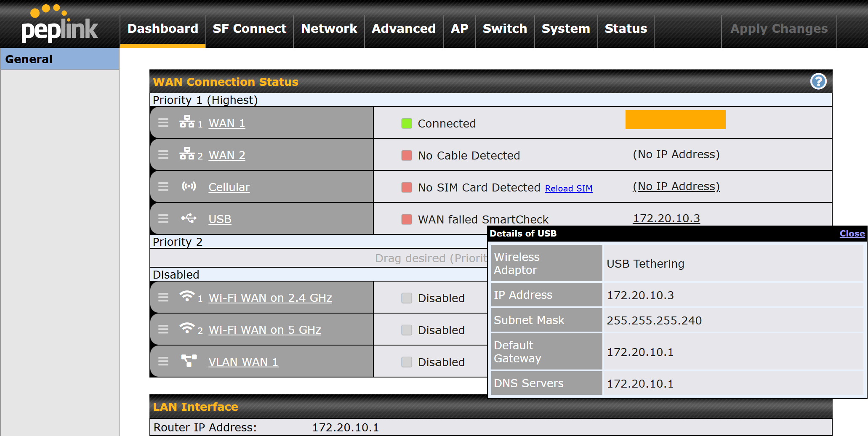Click the Reload SIM link

(x=568, y=189)
